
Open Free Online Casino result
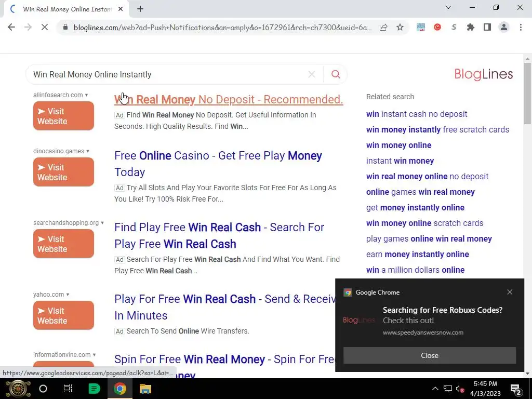[x=218, y=164]
